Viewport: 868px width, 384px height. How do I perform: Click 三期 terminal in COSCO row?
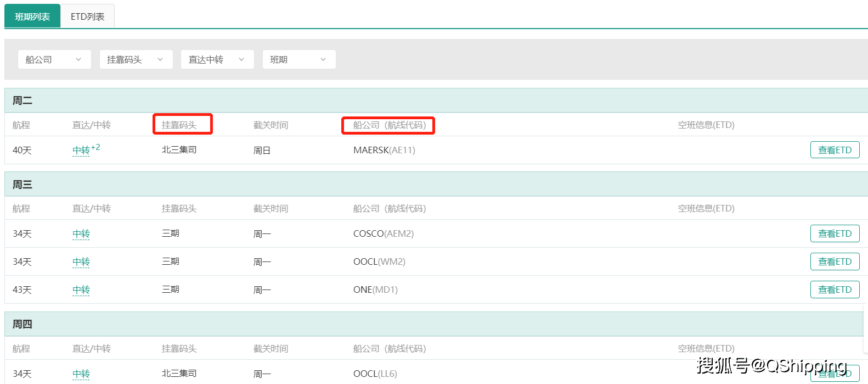[x=171, y=233]
